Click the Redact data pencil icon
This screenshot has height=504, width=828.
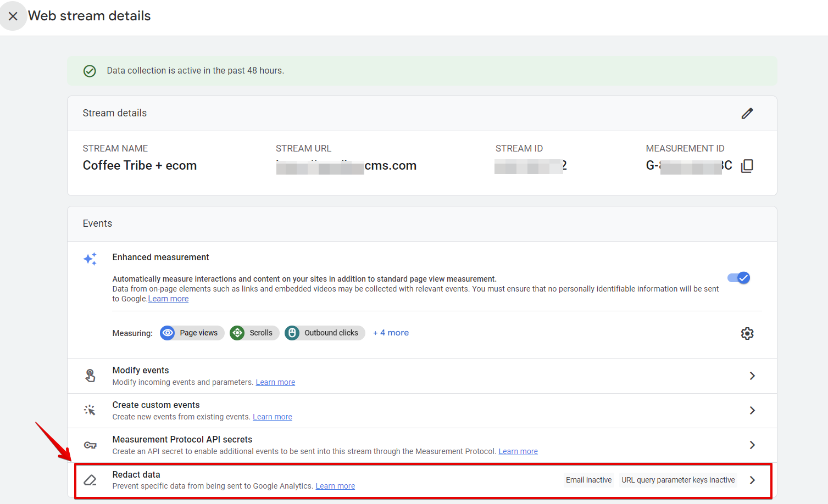pos(90,479)
